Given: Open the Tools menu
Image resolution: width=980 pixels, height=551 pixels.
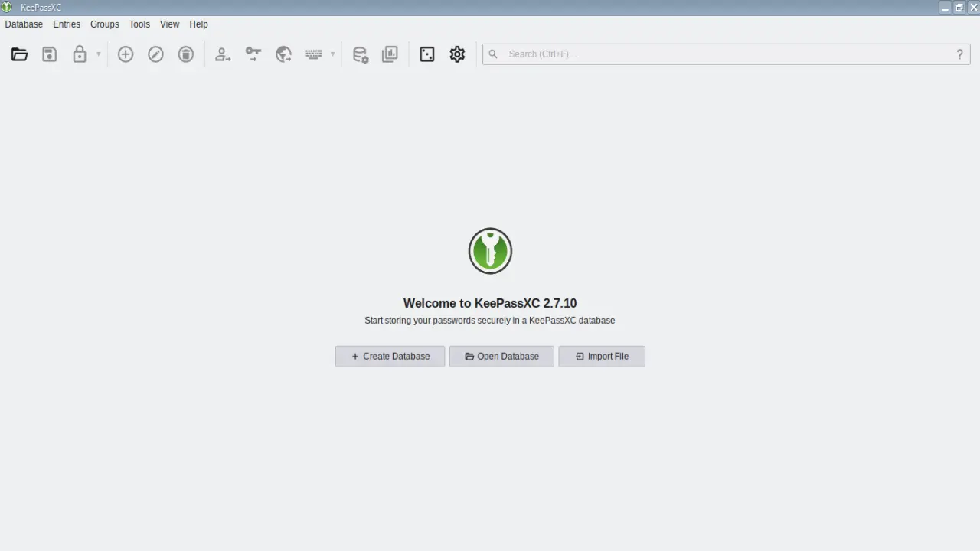Looking at the screenshot, I should [x=139, y=24].
